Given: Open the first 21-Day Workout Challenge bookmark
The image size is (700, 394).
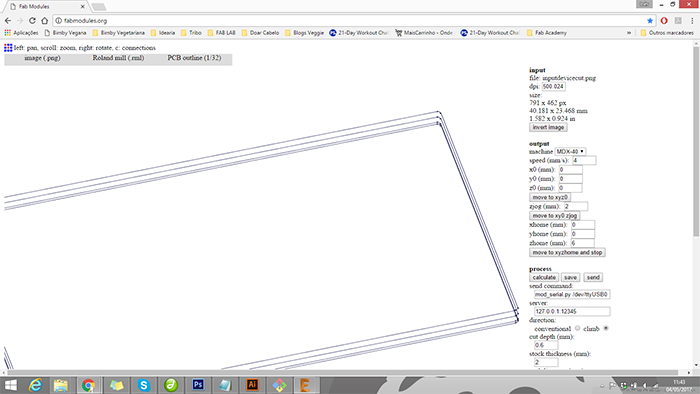Looking at the screenshot, I should (359, 33).
